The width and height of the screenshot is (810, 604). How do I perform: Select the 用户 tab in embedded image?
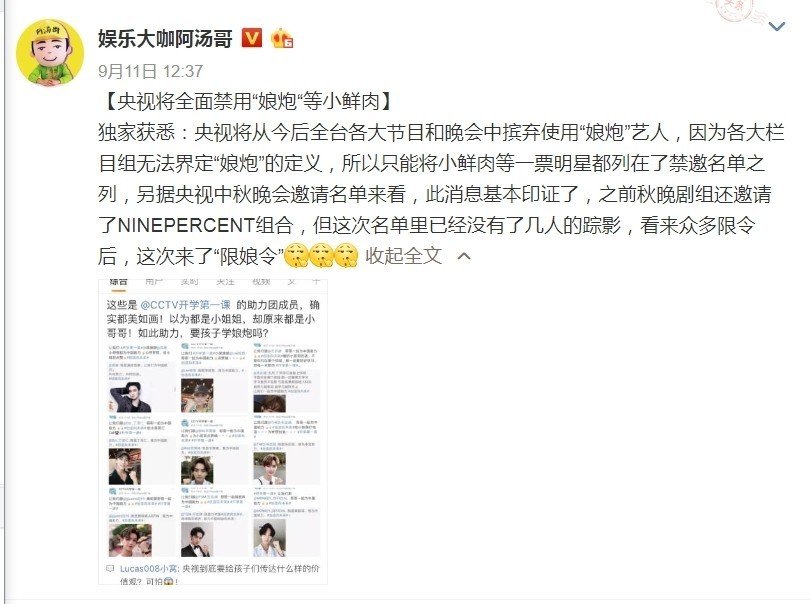click(154, 282)
